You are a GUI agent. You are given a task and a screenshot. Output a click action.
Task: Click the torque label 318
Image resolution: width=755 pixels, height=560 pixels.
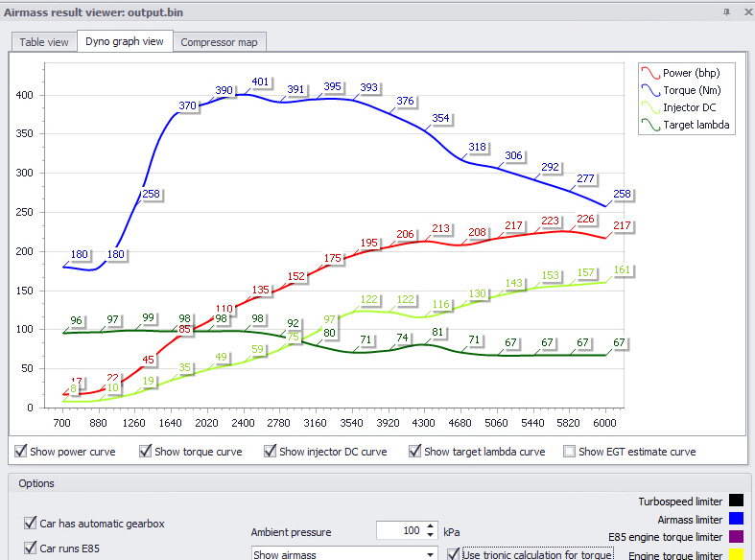coord(477,147)
